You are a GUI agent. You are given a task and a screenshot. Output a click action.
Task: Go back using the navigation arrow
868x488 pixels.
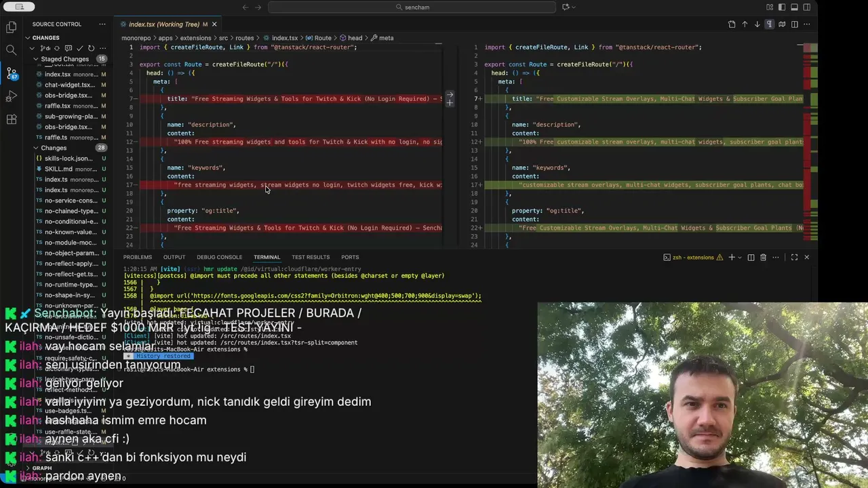coord(245,7)
